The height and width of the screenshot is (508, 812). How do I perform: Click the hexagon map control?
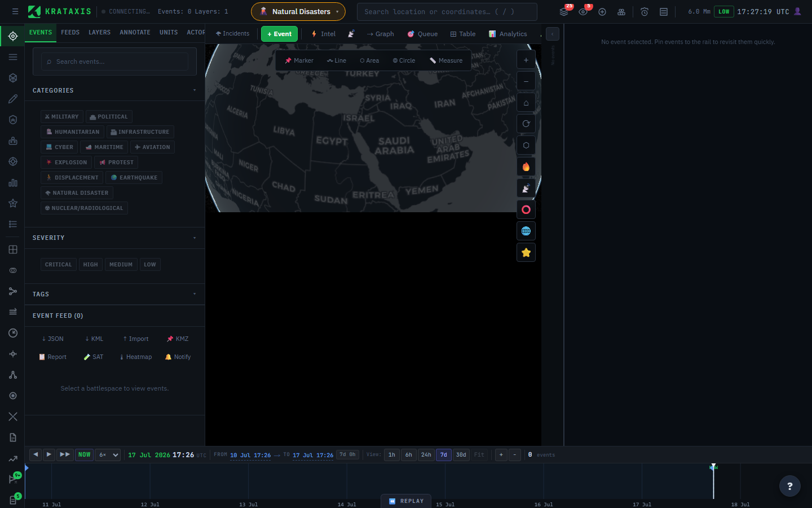coord(526,145)
